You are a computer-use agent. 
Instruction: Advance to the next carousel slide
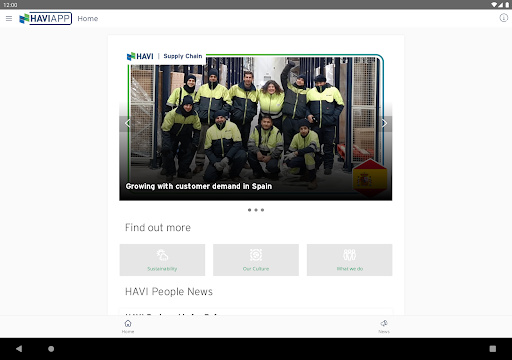pyautogui.click(x=384, y=123)
